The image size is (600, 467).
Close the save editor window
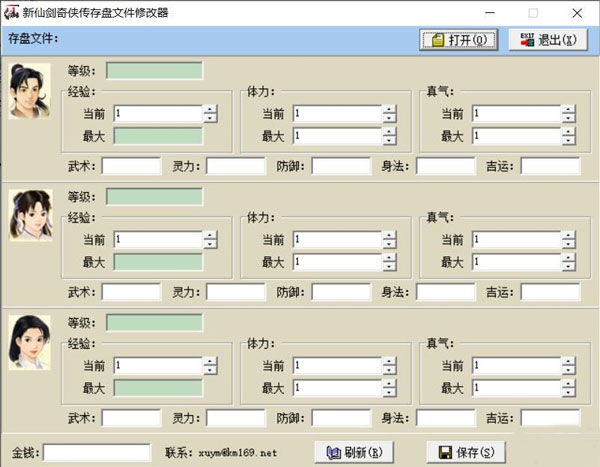click(577, 13)
